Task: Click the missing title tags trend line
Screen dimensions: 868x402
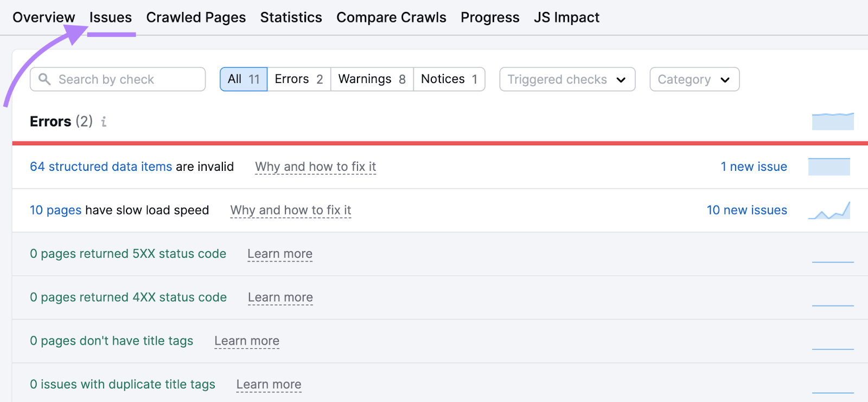Action: pos(833,348)
